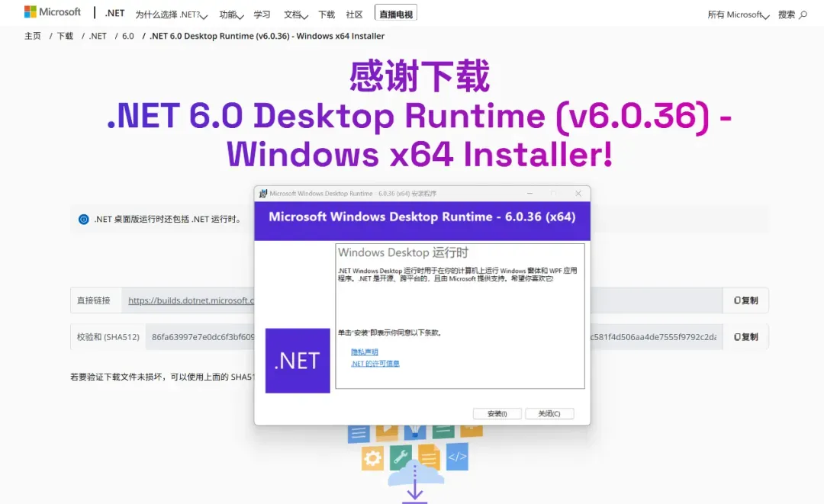This screenshot has height=504, width=824.
Task: Open the 下载 header menu item
Action: 327,14
